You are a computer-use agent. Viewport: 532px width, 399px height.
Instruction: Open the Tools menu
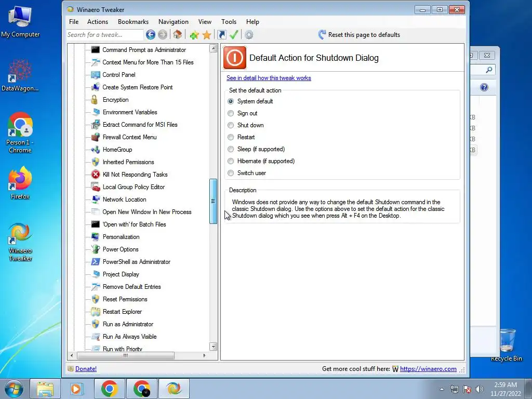(229, 22)
